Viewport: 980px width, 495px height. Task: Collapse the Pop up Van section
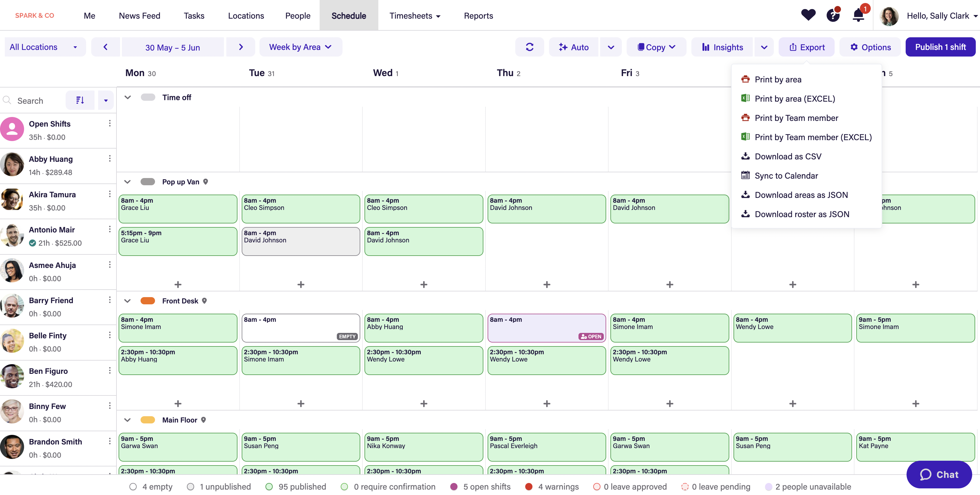(127, 182)
